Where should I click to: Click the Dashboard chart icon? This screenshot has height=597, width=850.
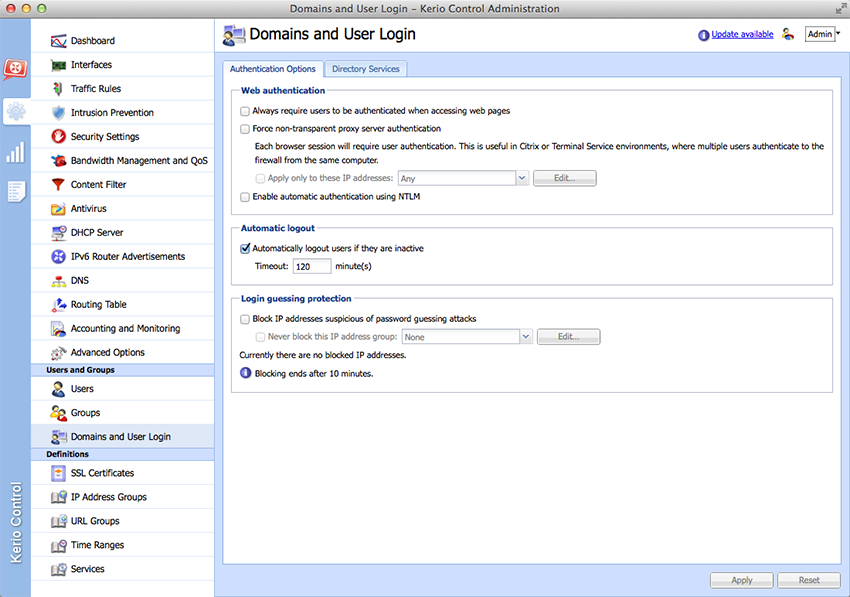[x=58, y=41]
